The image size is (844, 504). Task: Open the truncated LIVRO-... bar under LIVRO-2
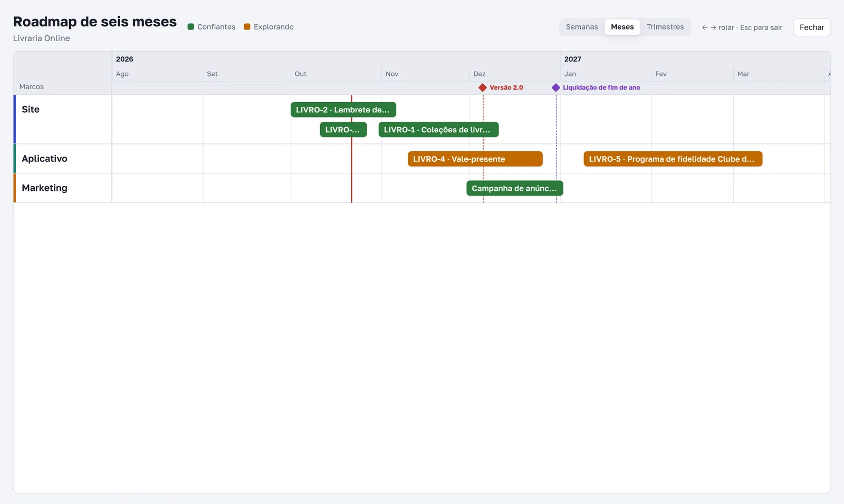(343, 130)
